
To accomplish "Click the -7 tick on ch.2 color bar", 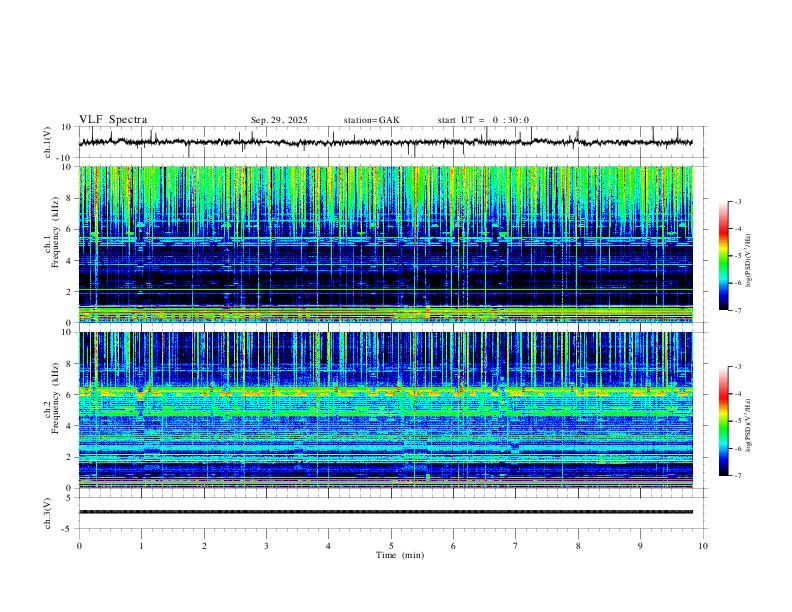I will [x=737, y=476].
